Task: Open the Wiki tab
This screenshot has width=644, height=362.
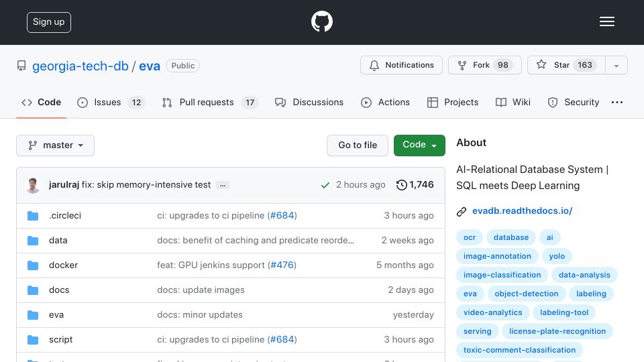Action: pos(513,102)
